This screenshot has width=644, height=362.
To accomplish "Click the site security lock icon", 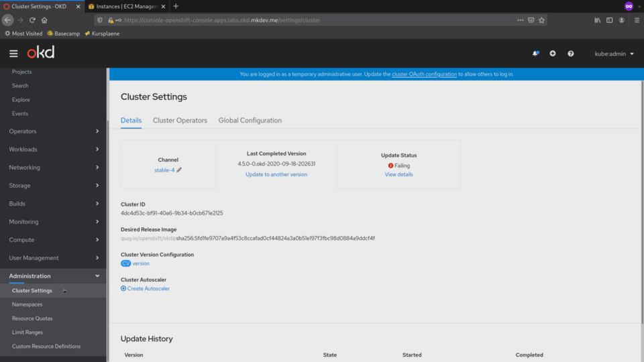I will click(111, 20).
